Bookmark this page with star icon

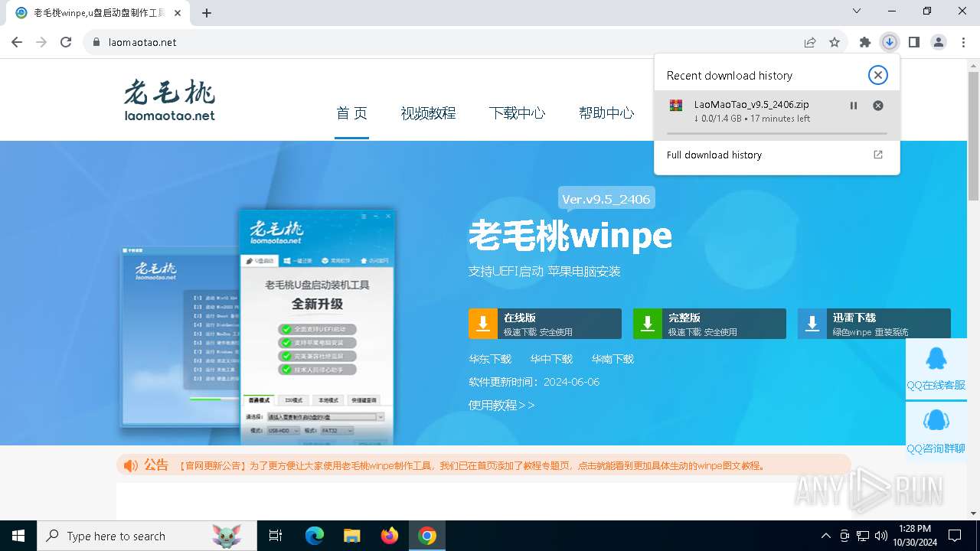click(835, 42)
